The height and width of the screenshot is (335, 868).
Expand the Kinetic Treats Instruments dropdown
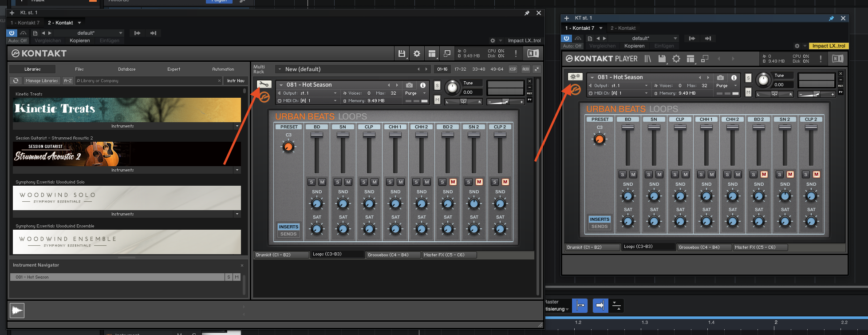(x=237, y=126)
